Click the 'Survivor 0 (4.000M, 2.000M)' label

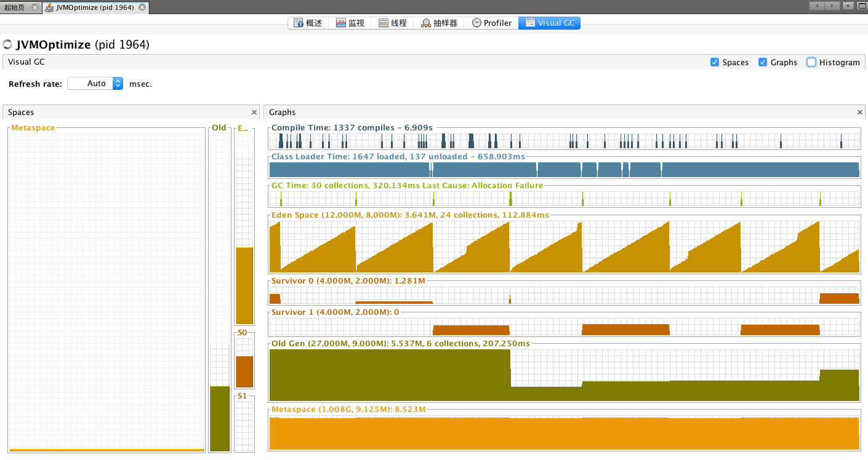tap(348, 280)
